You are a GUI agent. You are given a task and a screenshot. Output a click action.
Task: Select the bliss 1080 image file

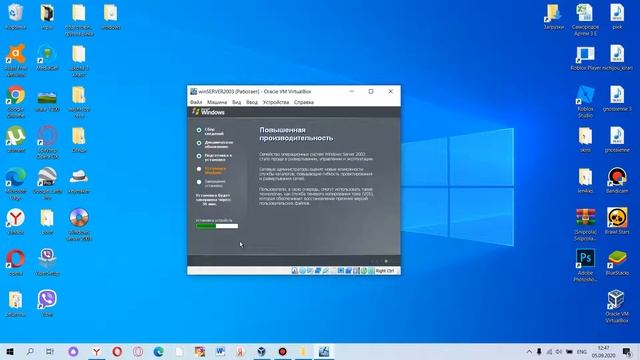click(47, 101)
